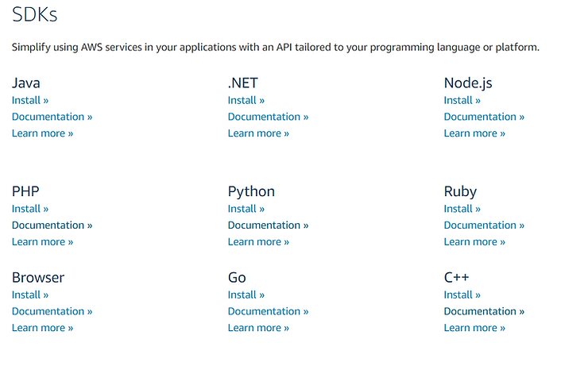The height and width of the screenshot is (366, 588).
Task: Click Learn more under PHP
Action: click(42, 242)
